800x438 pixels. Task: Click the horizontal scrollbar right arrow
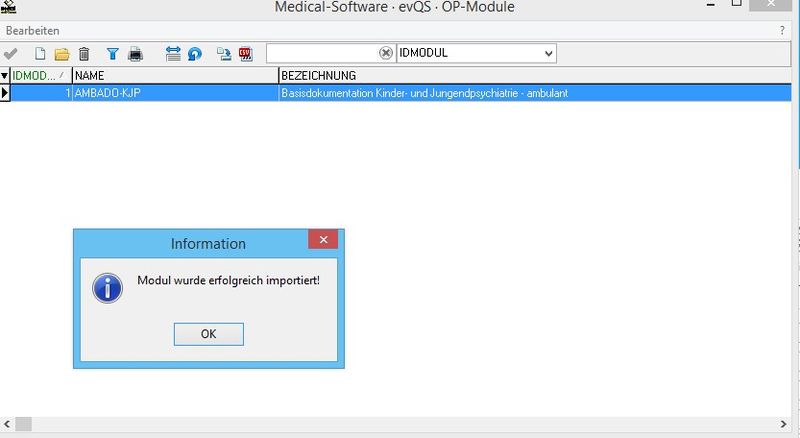(784, 424)
